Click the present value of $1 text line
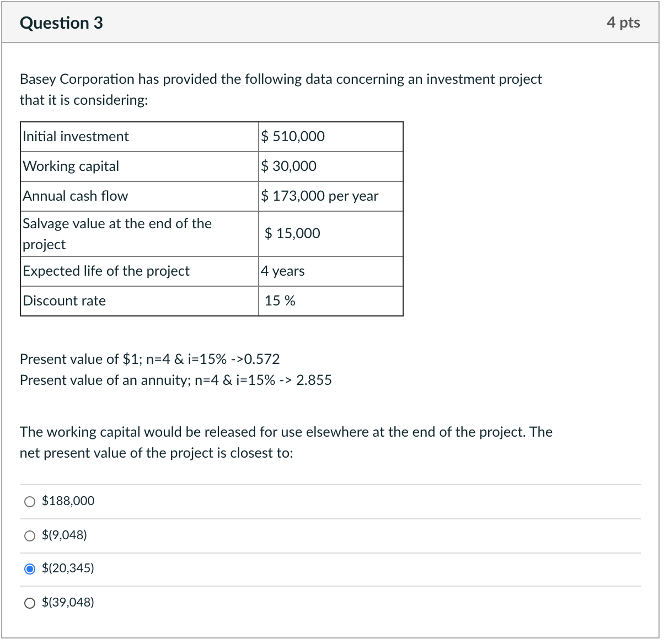The image size is (664, 644). tap(149, 359)
